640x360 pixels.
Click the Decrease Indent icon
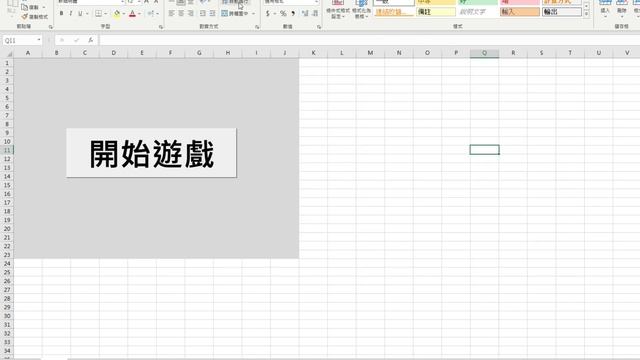click(203, 13)
